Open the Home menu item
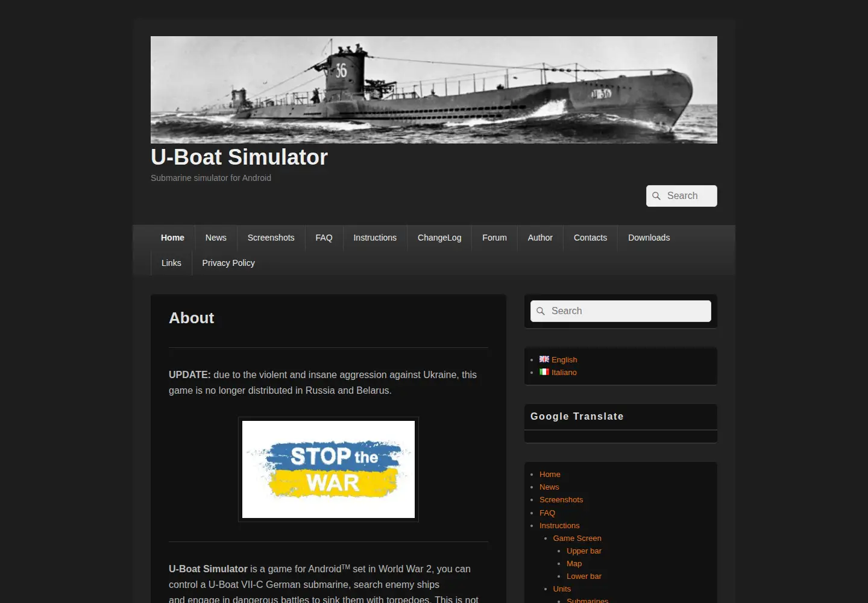This screenshot has height=603, width=868. tap(172, 238)
